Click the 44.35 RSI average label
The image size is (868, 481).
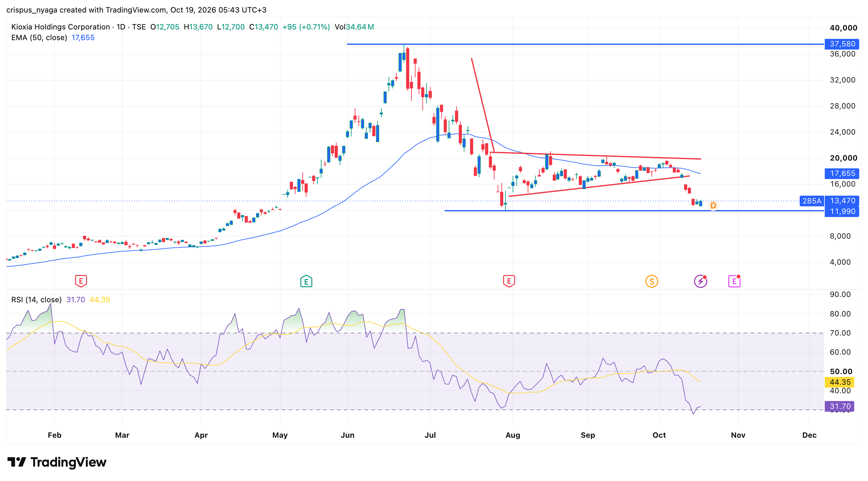(x=839, y=382)
